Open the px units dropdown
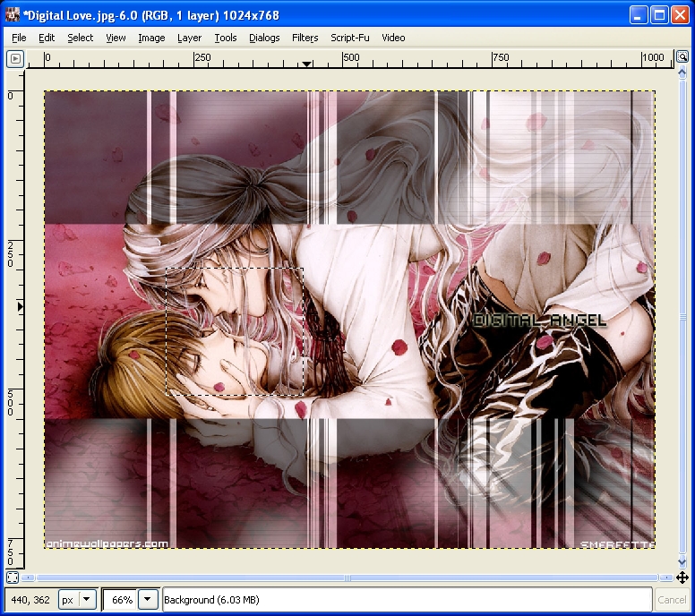 point(77,600)
